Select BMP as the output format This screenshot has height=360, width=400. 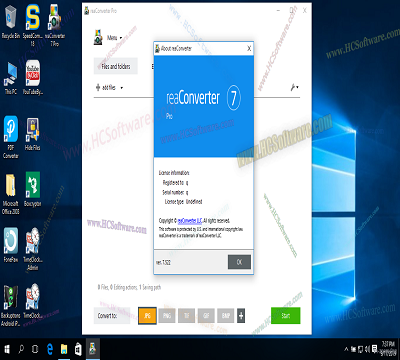[x=226, y=316]
